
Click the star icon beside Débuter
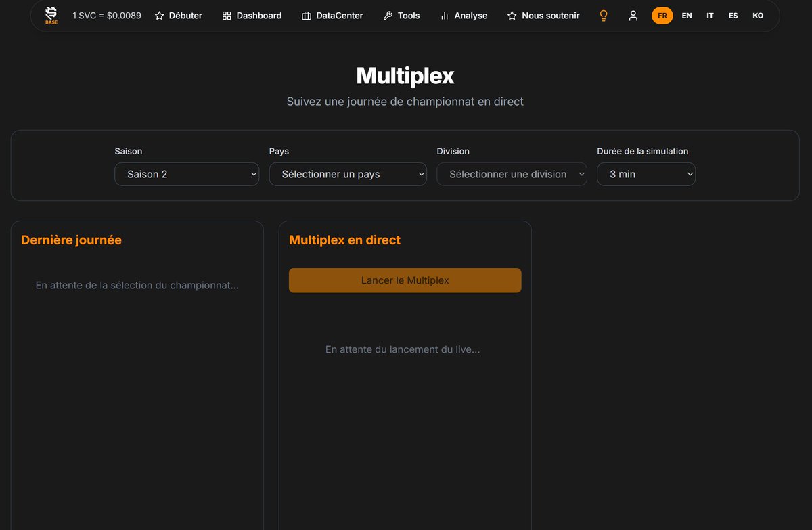(160, 16)
